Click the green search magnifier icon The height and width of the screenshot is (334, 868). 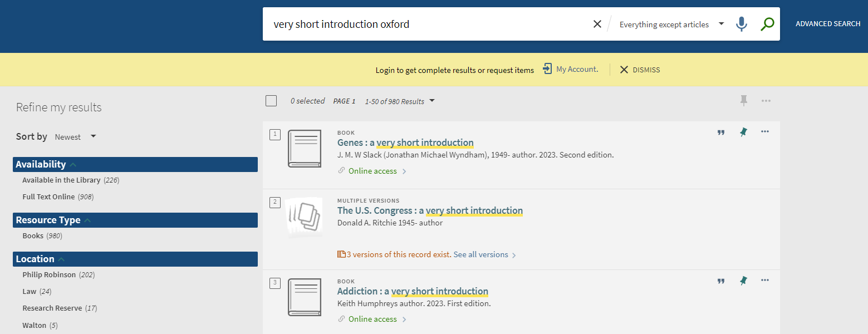click(767, 24)
